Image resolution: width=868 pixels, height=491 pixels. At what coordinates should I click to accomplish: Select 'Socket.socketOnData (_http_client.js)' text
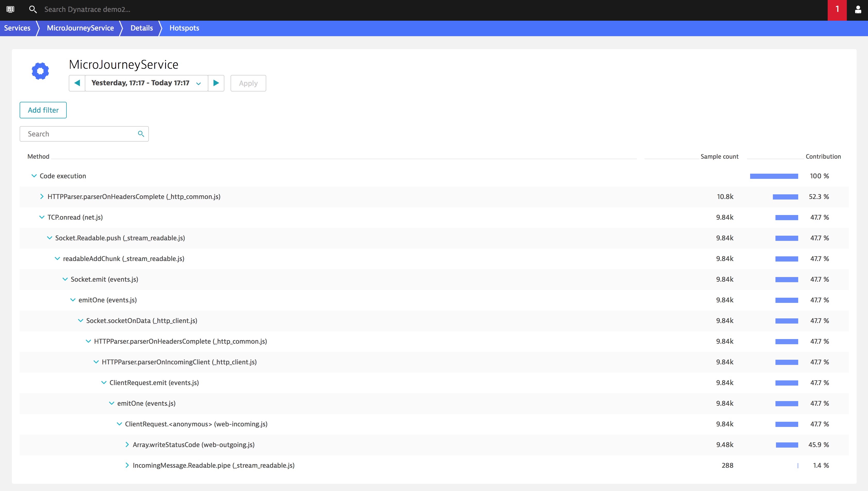click(x=142, y=320)
